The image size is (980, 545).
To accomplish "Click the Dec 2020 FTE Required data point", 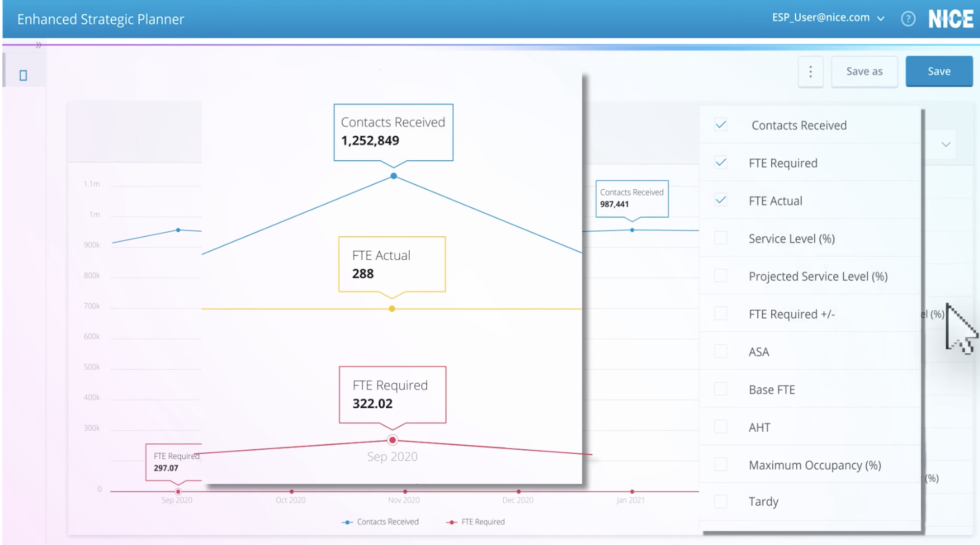I will pos(518,491).
